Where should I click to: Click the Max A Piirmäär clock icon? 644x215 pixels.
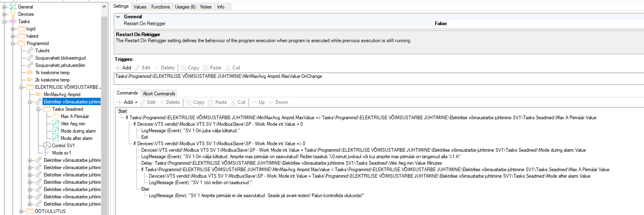click(x=55, y=116)
